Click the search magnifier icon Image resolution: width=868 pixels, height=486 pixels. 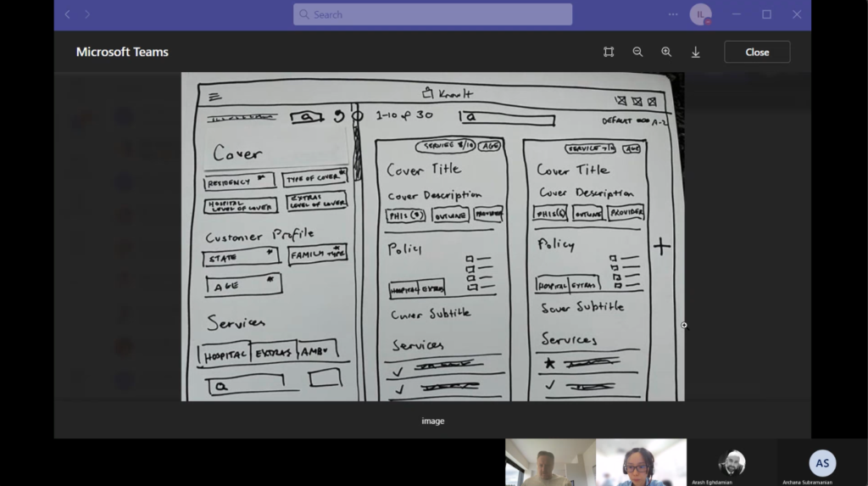[304, 14]
